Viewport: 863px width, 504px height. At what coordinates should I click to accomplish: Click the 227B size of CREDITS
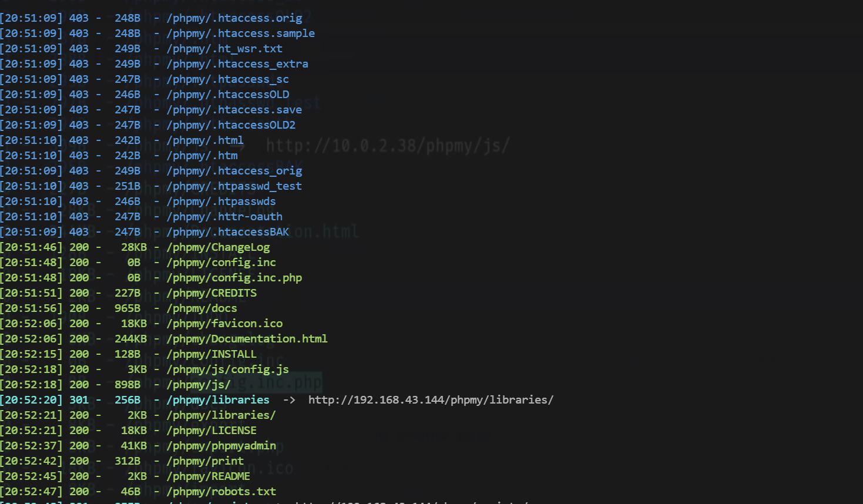[x=127, y=293]
